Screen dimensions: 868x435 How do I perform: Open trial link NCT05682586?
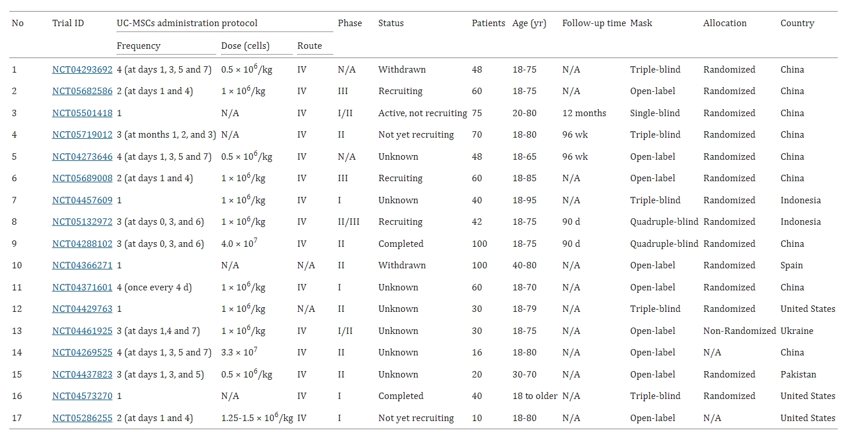click(x=82, y=91)
